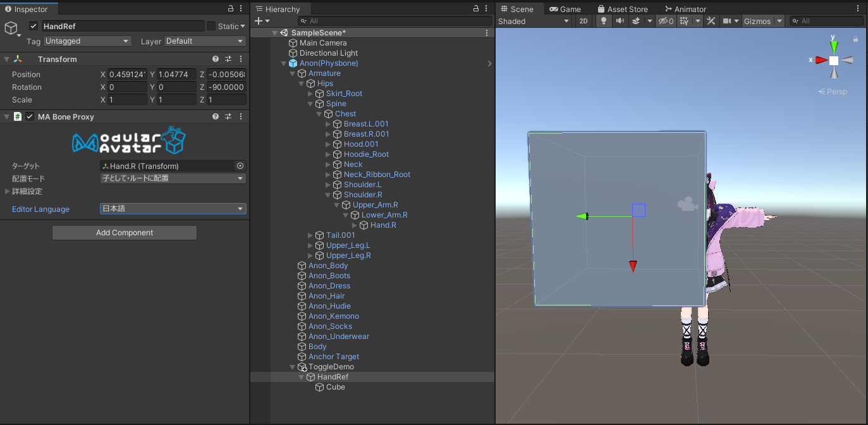Expand the Skirt_Root tree node
The width and height of the screenshot is (868, 425).
tap(310, 94)
